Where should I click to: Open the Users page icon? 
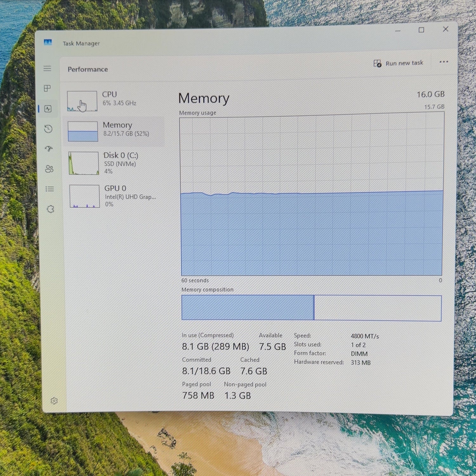[49, 169]
